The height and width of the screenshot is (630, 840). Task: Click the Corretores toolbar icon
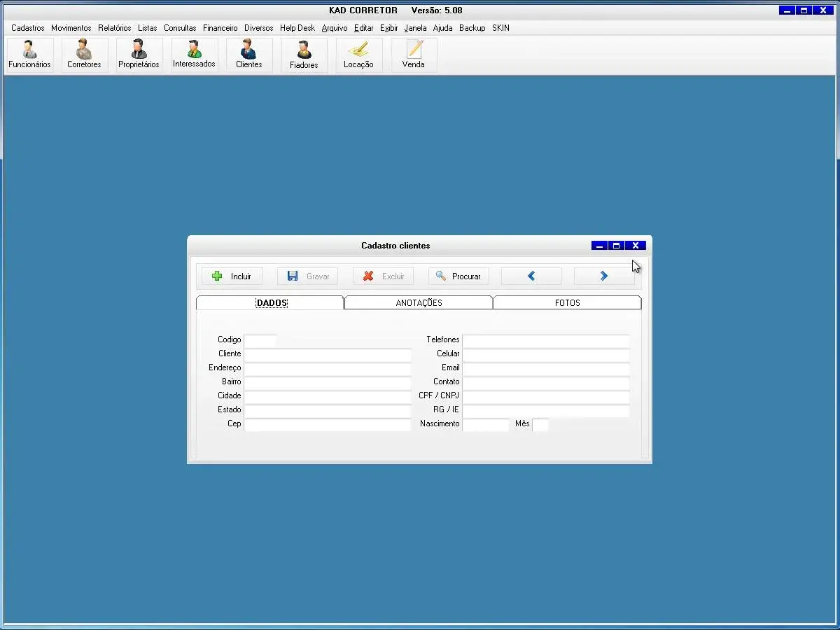click(84, 55)
